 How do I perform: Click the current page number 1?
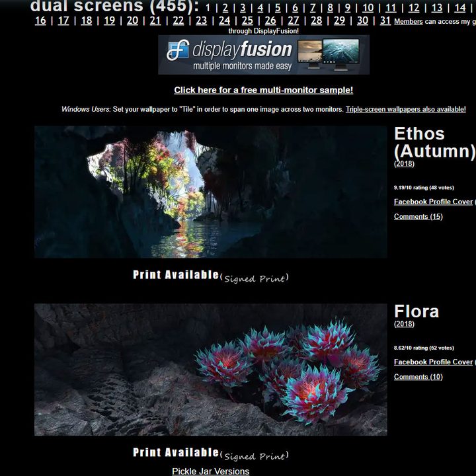[x=208, y=8]
